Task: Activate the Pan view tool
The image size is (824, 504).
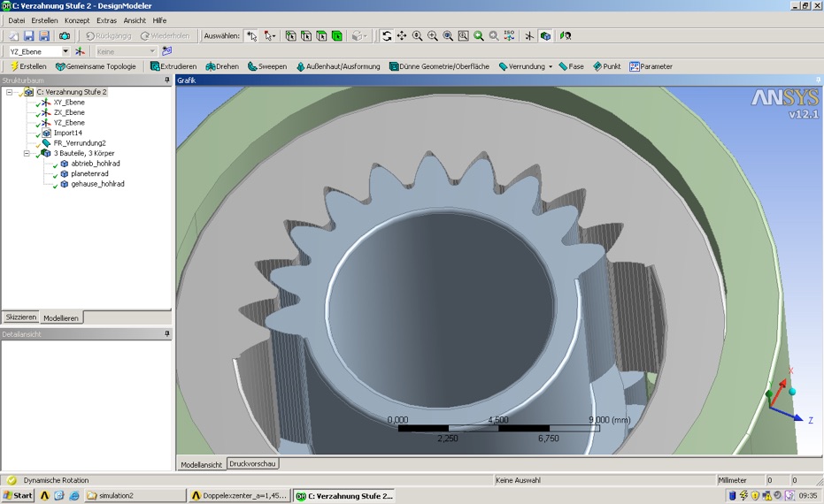Action: [402, 35]
